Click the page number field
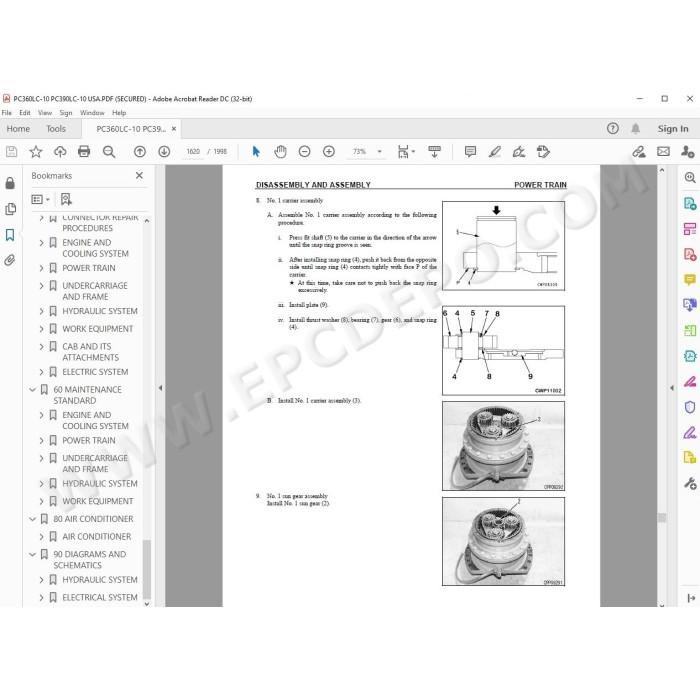The image size is (700, 700). tap(193, 152)
